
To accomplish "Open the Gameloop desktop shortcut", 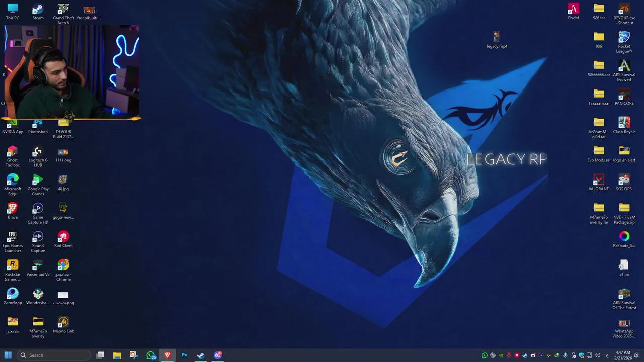I will click(13, 297).
